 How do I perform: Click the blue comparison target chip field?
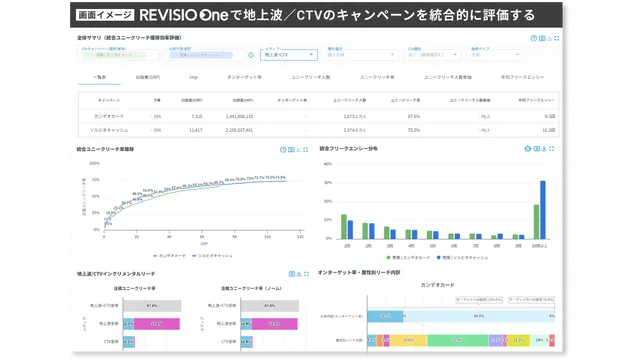click(x=205, y=55)
